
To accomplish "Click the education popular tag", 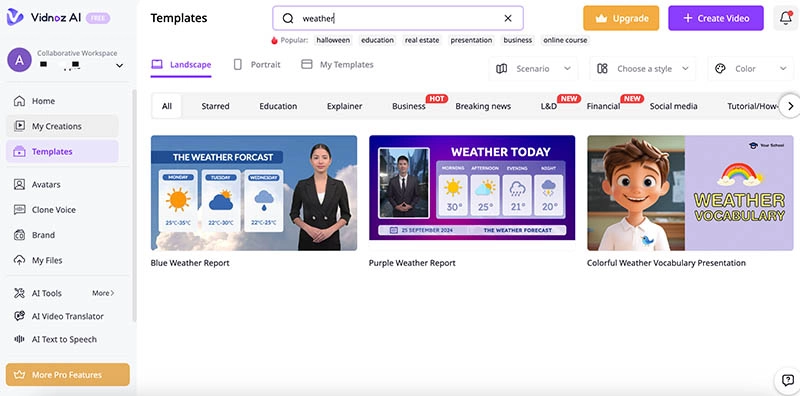I will (x=378, y=40).
